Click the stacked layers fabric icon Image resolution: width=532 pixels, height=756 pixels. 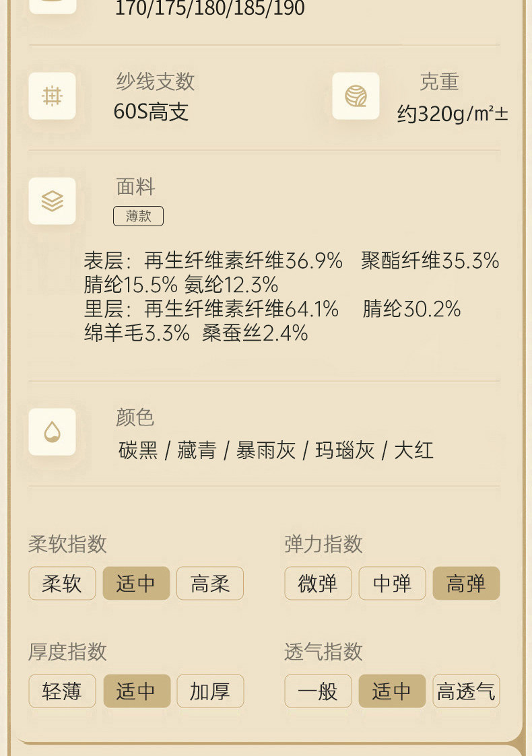tap(52, 201)
